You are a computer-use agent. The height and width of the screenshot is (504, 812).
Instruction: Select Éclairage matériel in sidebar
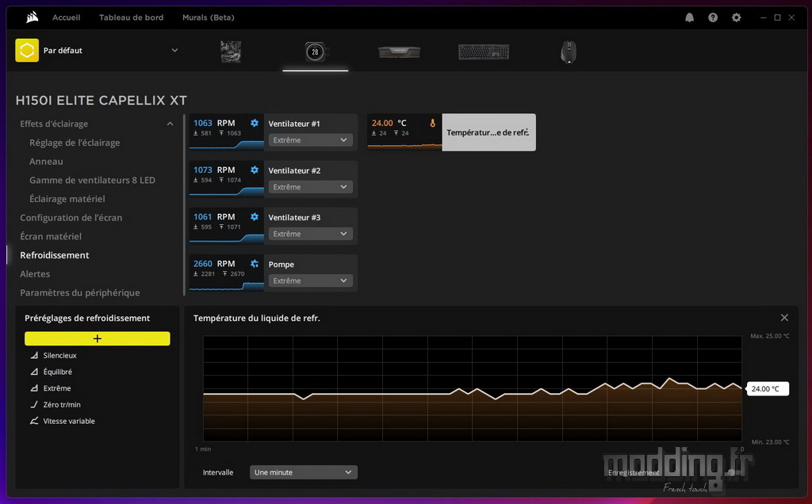67,199
